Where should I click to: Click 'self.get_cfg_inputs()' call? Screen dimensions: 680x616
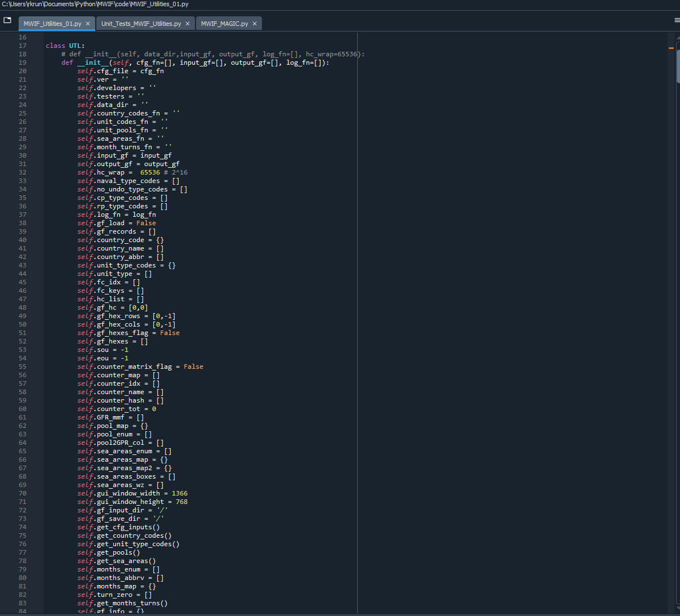pos(119,527)
